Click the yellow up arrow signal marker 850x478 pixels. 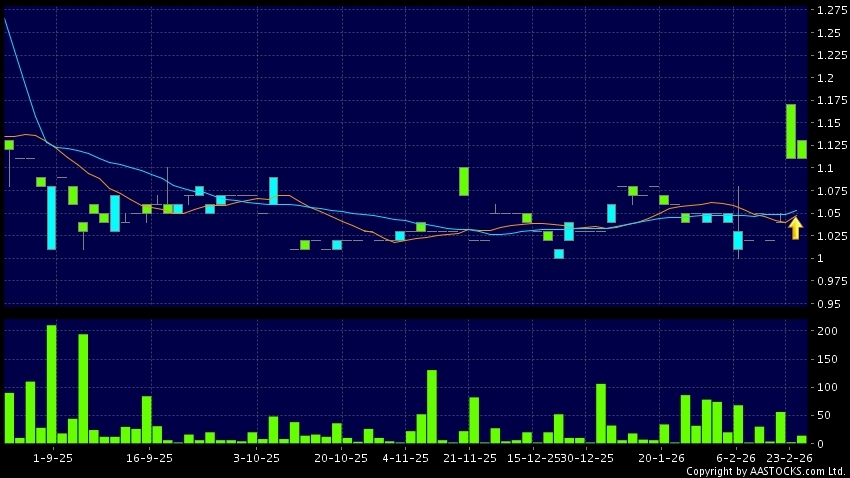tap(795, 228)
